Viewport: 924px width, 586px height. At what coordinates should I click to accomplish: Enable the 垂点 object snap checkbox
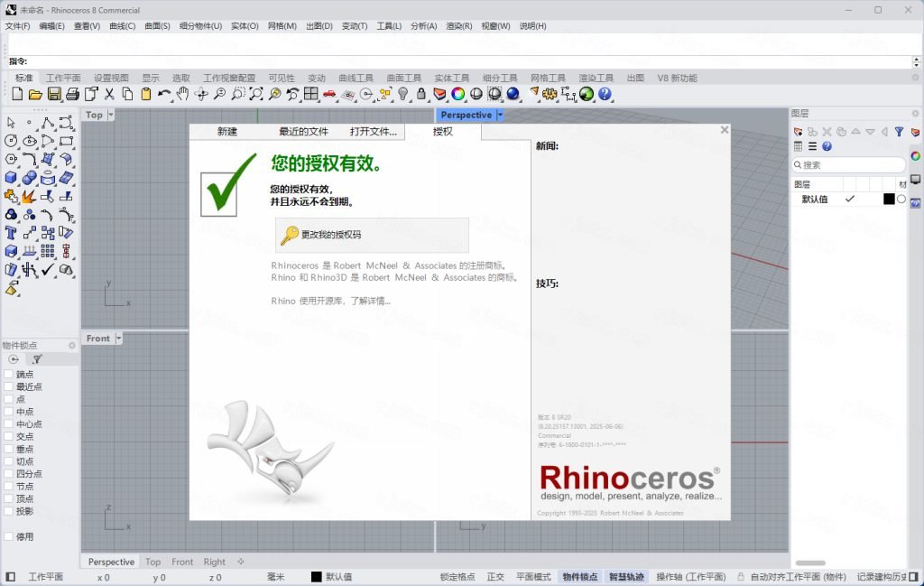pyautogui.click(x=9, y=450)
